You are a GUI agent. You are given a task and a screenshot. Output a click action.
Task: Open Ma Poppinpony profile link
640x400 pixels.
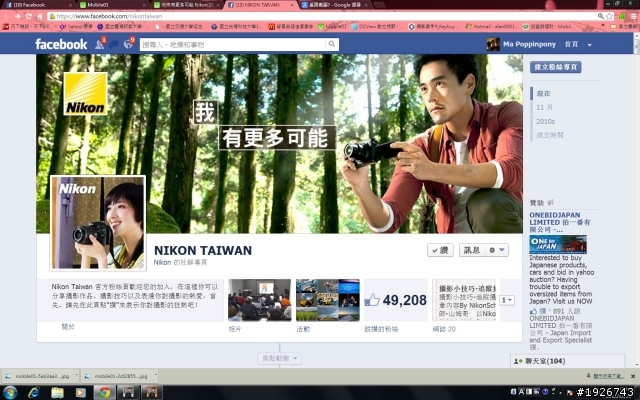click(x=529, y=44)
